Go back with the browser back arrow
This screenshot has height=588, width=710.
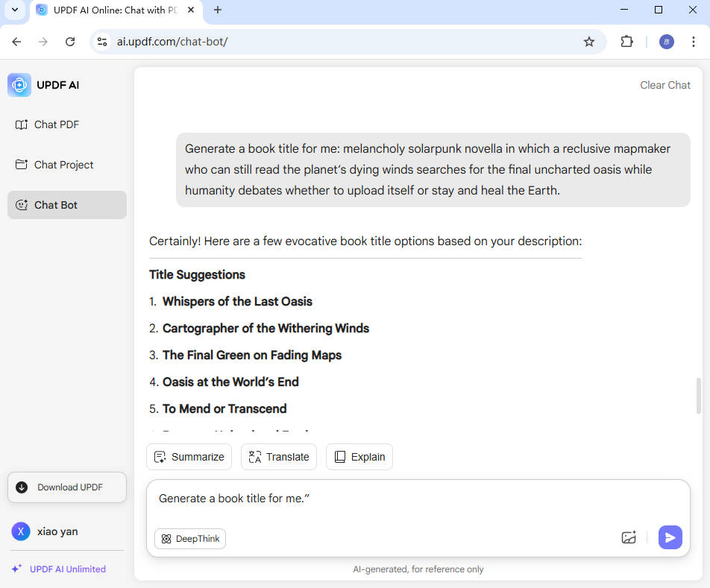(16, 42)
